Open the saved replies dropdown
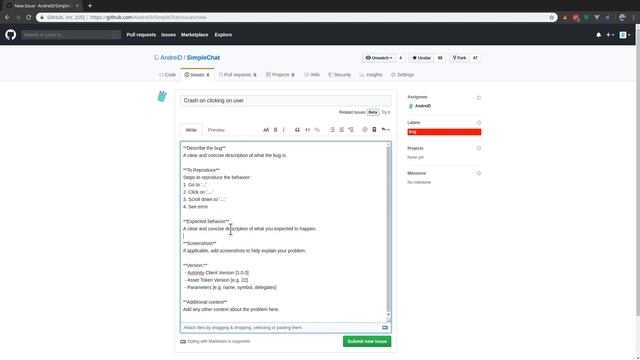This screenshot has width=640, height=360. (385, 130)
